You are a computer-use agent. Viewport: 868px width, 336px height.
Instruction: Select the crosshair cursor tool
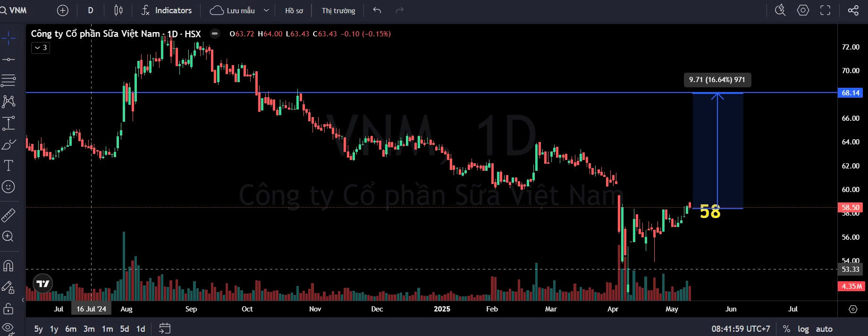[x=8, y=38]
